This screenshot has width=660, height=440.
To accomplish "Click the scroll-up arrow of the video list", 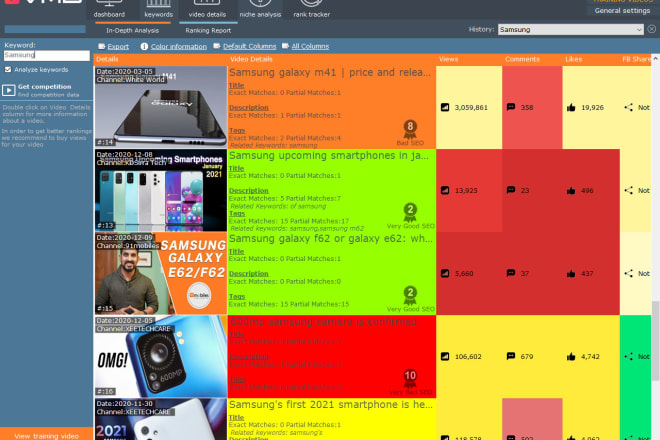I will [x=655, y=58].
